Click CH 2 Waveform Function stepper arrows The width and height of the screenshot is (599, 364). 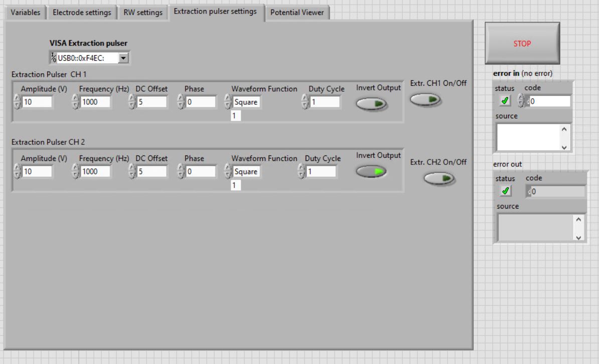[227, 171]
